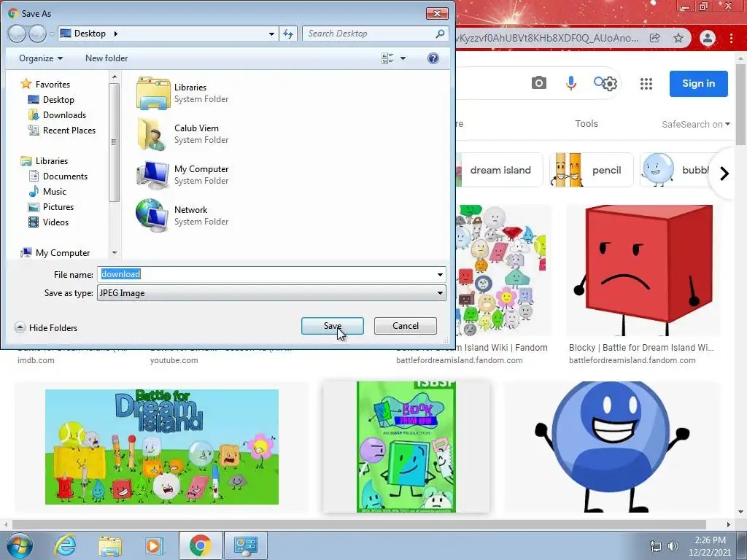Select the Calub Viem folder icon
The image size is (747, 560).
pos(153,134)
